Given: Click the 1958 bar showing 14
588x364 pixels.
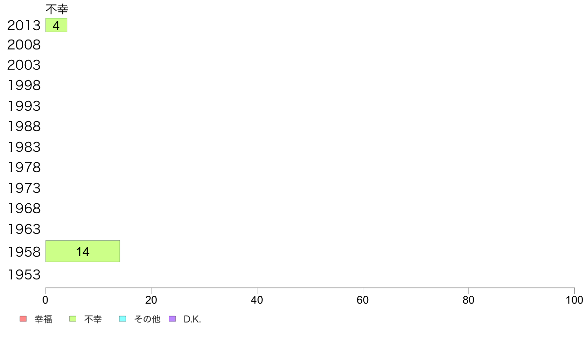Looking at the screenshot, I should tap(83, 251).
